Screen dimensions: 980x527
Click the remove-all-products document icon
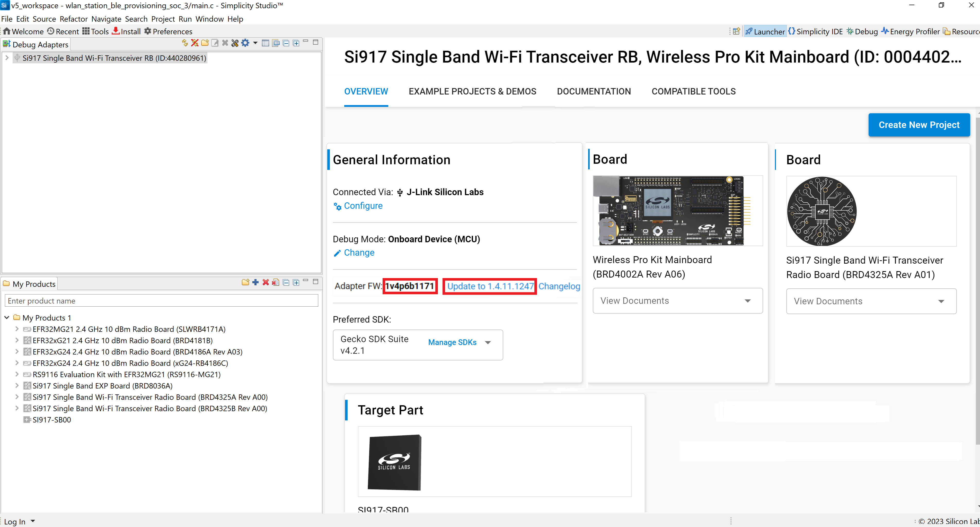(x=276, y=282)
